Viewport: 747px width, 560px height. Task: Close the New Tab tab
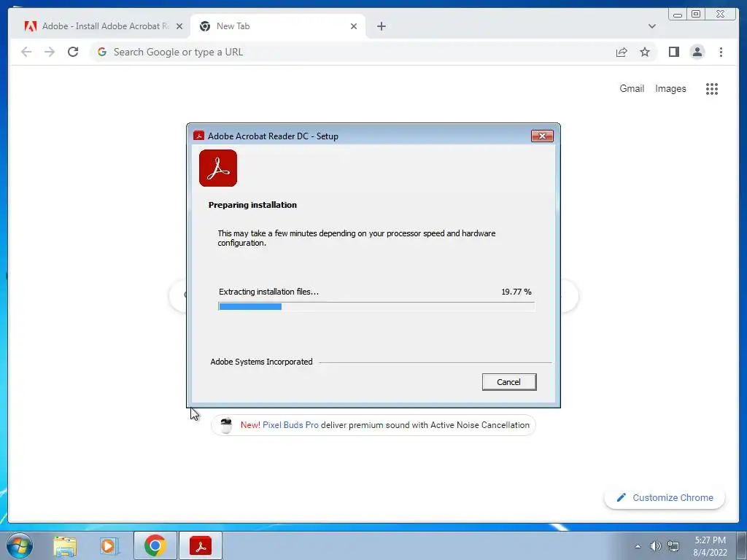354,26
